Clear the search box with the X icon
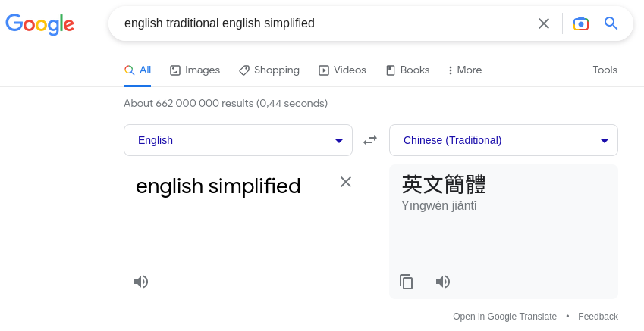Screen dimensions: 644x331 [544, 23]
